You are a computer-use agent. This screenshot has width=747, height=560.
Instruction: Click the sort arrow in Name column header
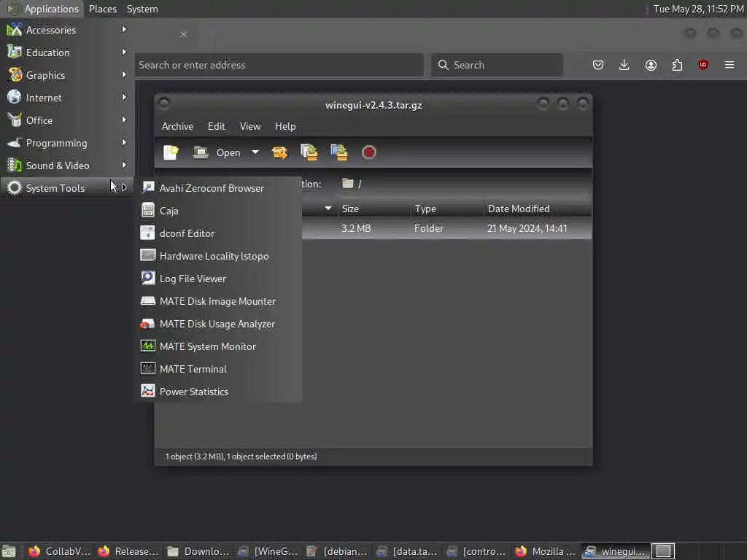(x=328, y=209)
